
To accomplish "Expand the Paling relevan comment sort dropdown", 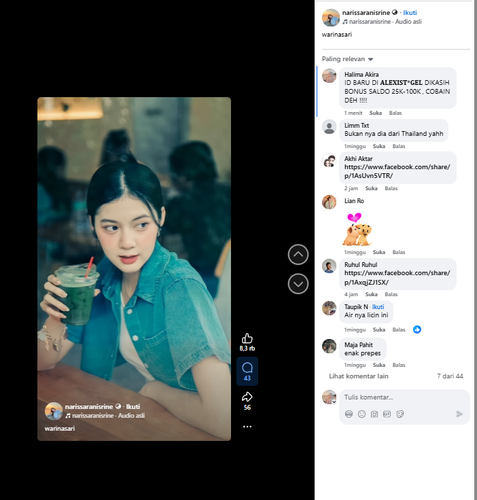I will tap(347, 59).
